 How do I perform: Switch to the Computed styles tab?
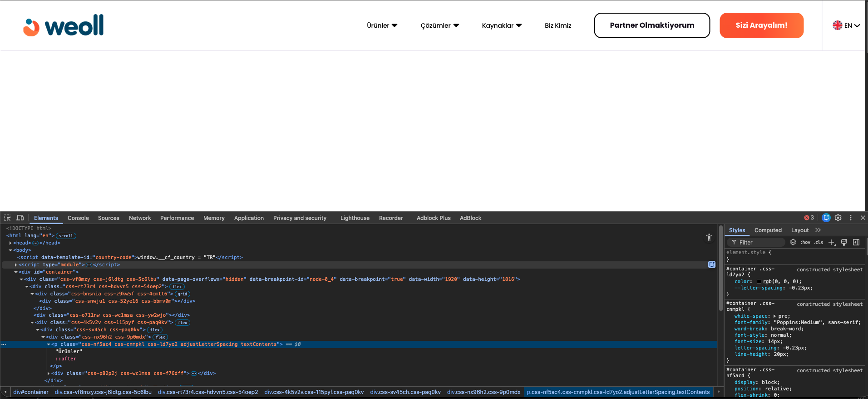coord(768,230)
